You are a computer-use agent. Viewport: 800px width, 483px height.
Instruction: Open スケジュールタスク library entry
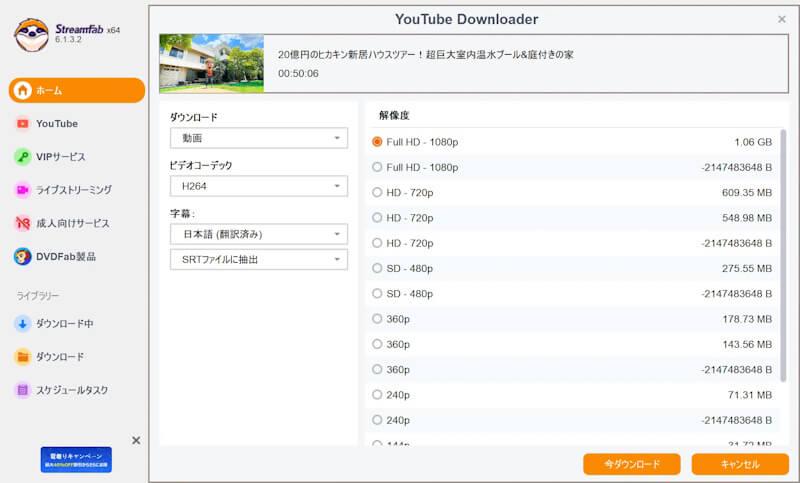click(72, 390)
